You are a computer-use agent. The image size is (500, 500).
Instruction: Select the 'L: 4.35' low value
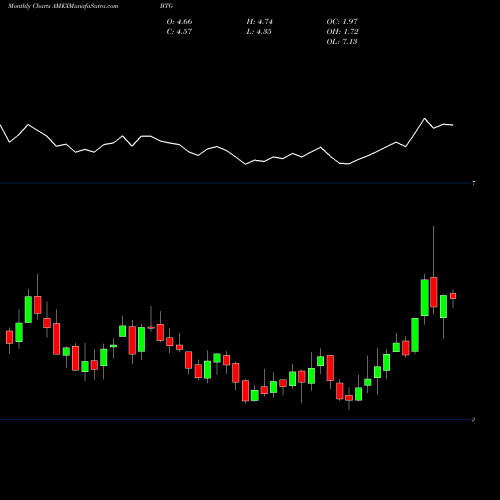259,32
